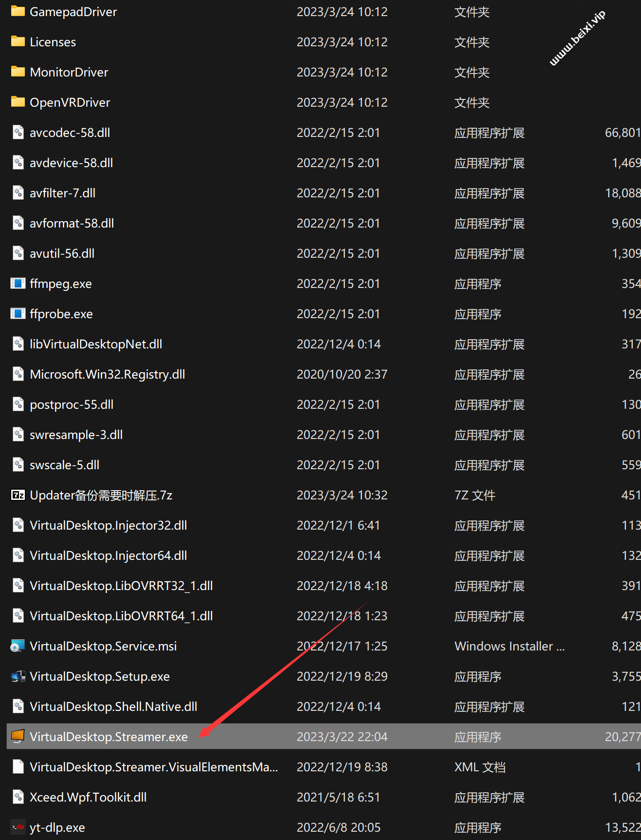
Task: Select the ffprobe.exe file name
Action: point(61,314)
